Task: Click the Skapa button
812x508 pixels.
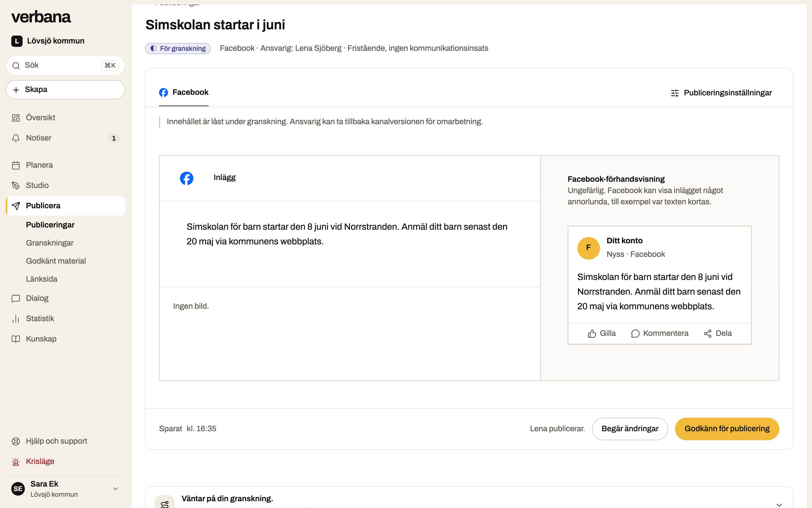Action: (x=65, y=90)
